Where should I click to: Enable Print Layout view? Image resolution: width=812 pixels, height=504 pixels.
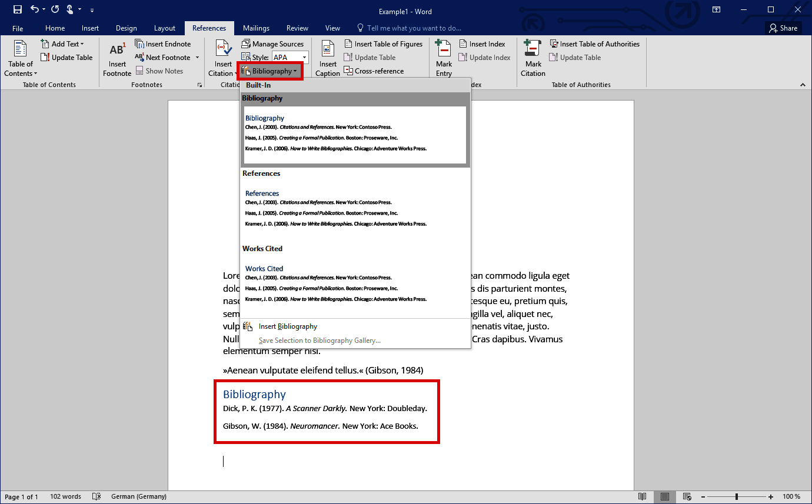(665, 496)
